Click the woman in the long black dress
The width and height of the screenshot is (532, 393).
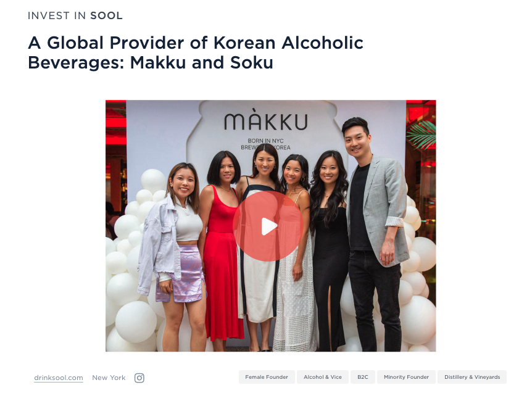point(328,251)
